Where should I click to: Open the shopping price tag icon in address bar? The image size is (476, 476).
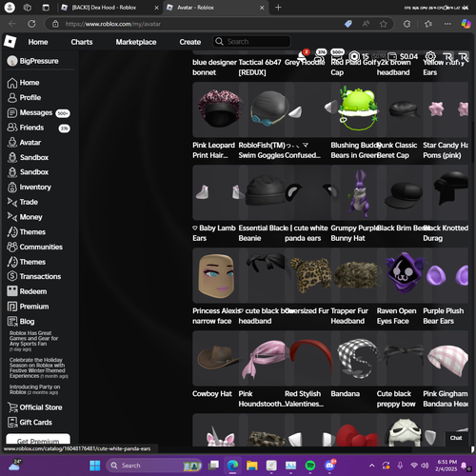point(348,24)
